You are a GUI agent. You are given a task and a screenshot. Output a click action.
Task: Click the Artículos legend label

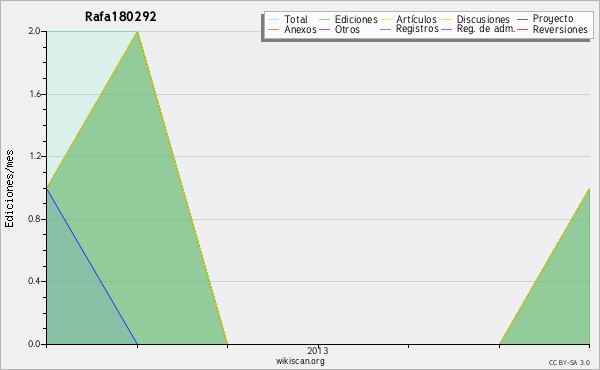tap(416, 19)
